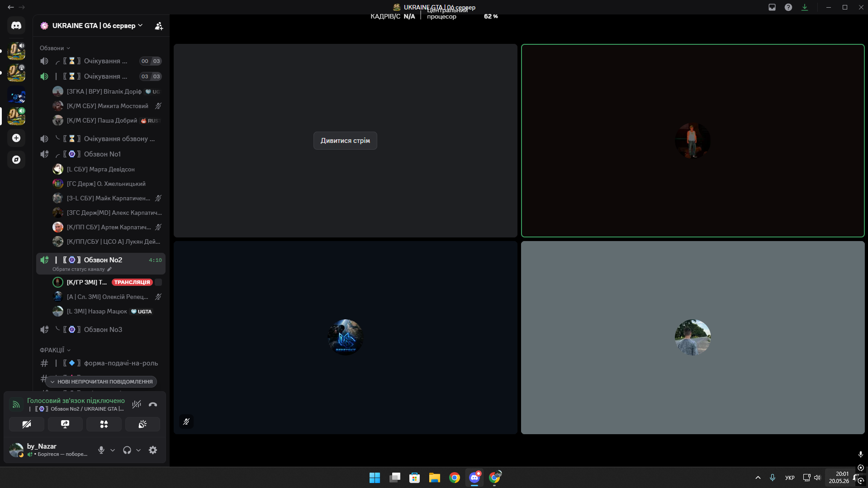Join the Очікування channel with 03/03 users
Viewport: 868px width, 488px height.
101,76
